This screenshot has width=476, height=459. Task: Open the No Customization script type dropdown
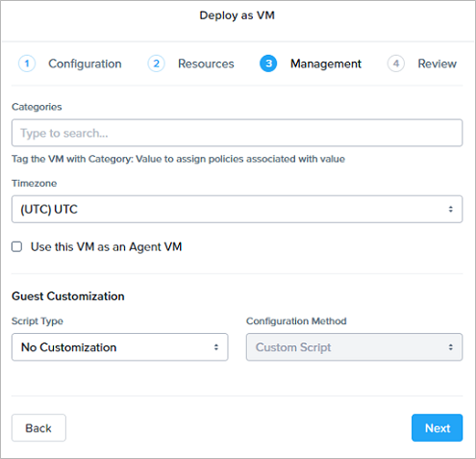click(120, 347)
